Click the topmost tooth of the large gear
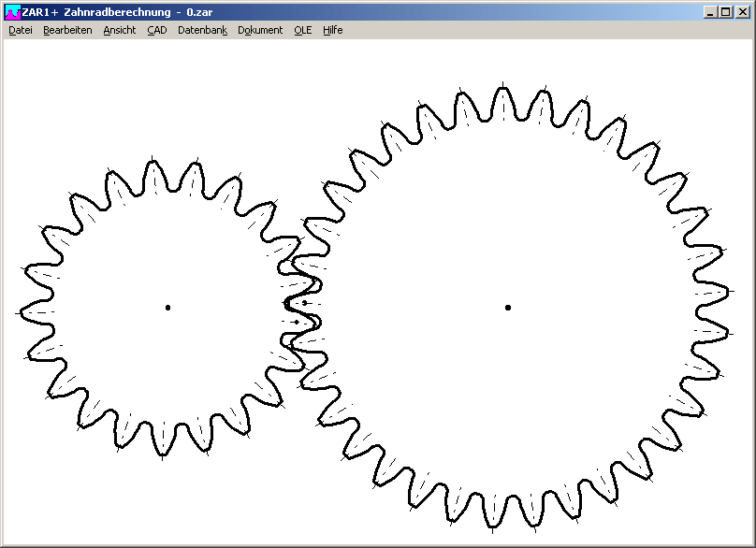The height and width of the screenshot is (548, 756). click(x=503, y=95)
